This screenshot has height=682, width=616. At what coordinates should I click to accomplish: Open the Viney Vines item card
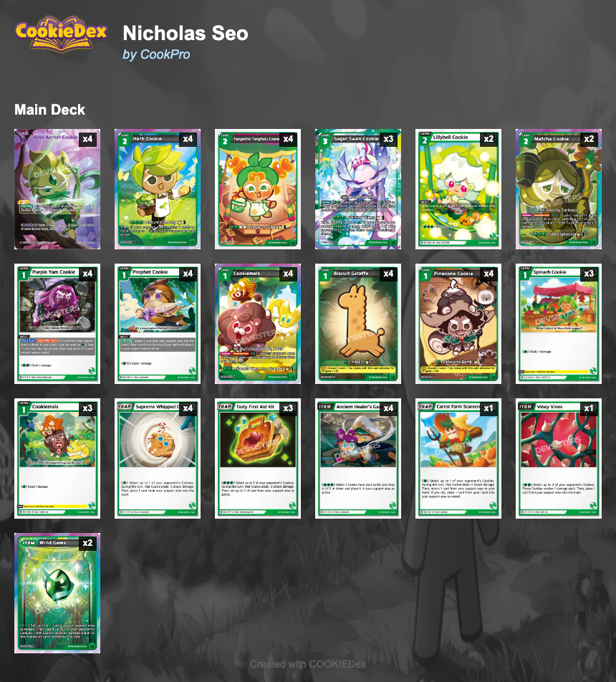point(559,458)
